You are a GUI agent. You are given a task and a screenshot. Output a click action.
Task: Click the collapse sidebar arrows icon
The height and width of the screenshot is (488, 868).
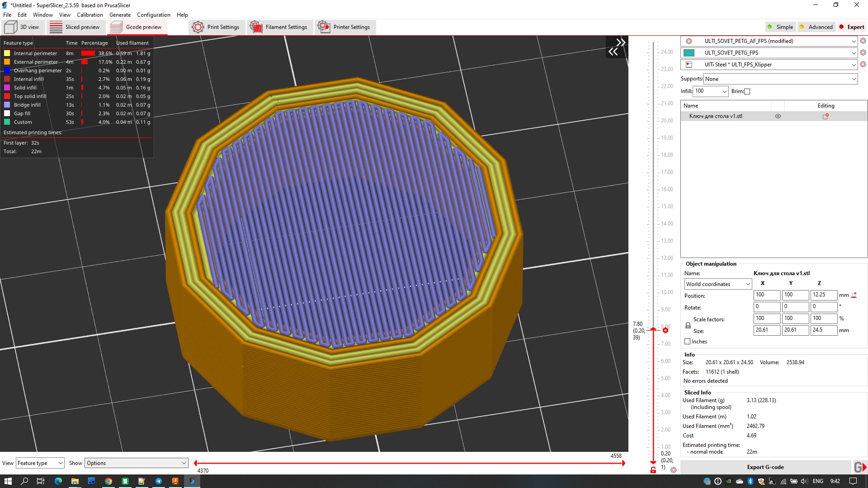click(617, 47)
